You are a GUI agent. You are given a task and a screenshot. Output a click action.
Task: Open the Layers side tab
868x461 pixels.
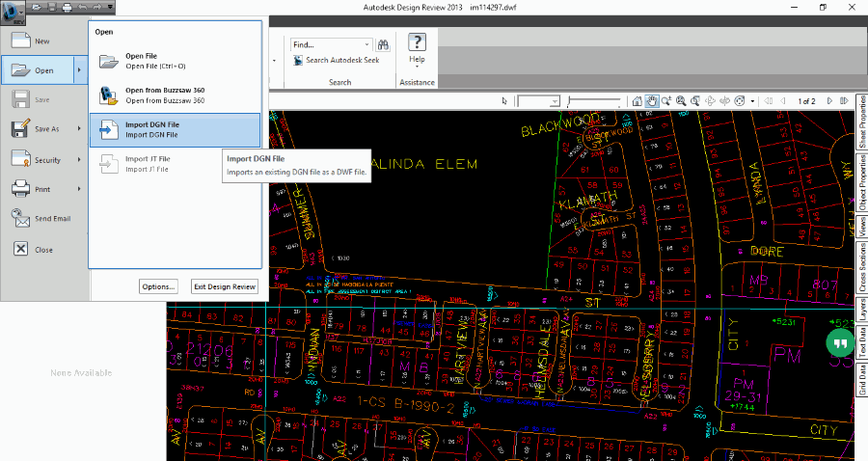862,310
